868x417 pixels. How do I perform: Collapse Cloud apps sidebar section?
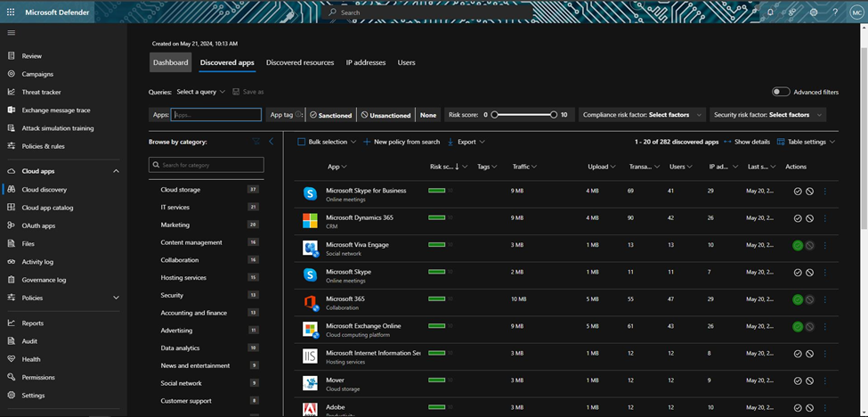[x=116, y=171]
